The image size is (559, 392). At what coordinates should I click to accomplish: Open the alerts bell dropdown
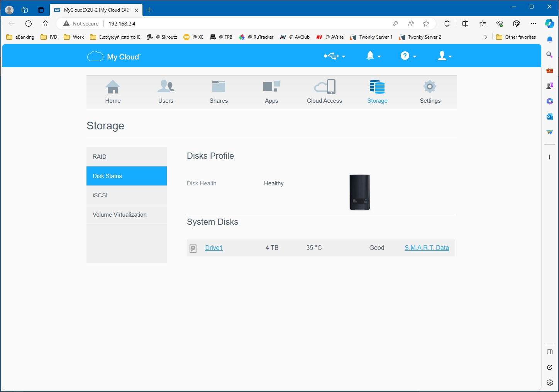pyautogui.click(x=373, y=56)
